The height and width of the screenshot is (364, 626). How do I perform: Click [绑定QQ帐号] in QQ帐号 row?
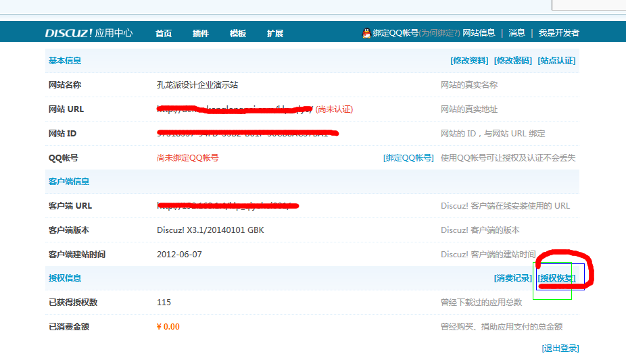pos(408,158)
